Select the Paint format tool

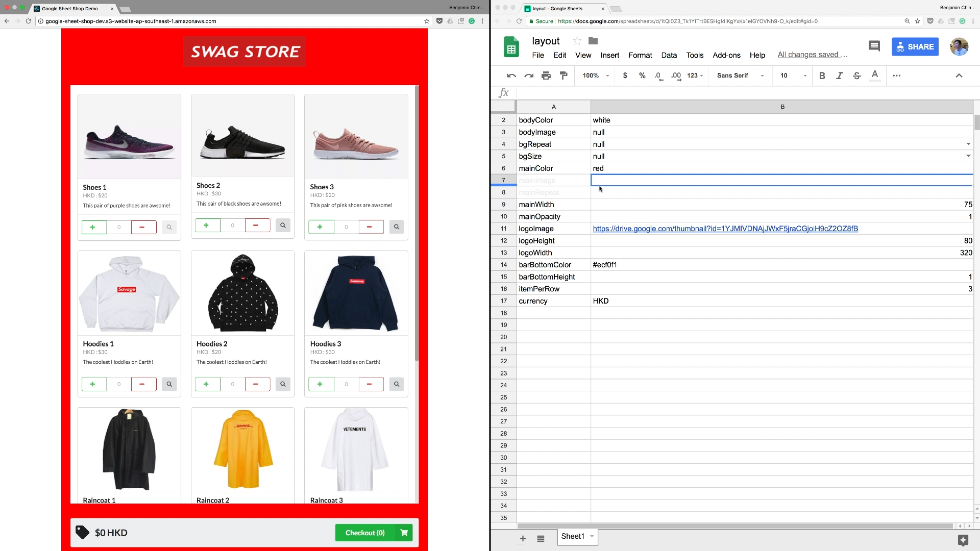(x=563, y=76)
